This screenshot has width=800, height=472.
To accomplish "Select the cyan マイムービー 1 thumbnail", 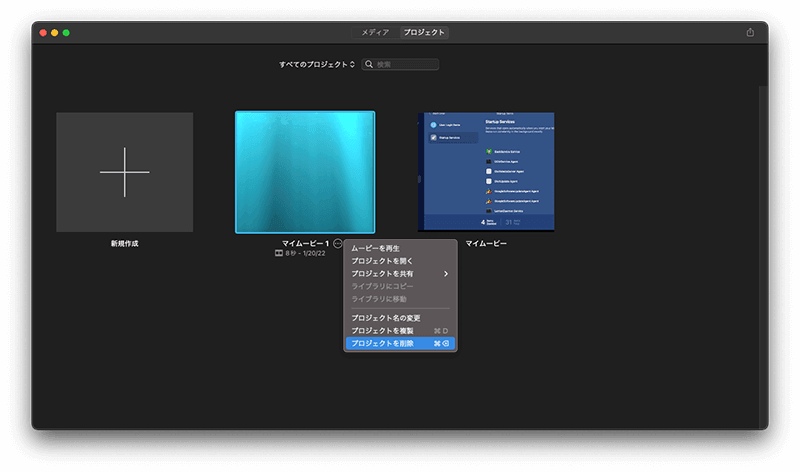I will (x=305, y=172).
